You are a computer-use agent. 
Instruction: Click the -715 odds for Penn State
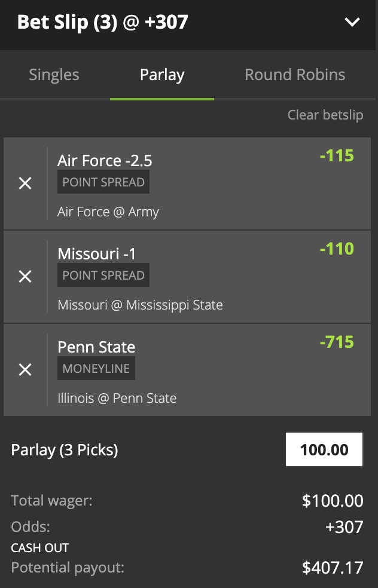coord(337,342)
